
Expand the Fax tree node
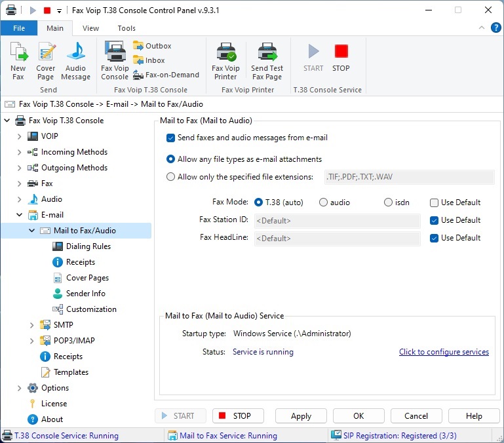pyautogui.click(x=19, y=183)
